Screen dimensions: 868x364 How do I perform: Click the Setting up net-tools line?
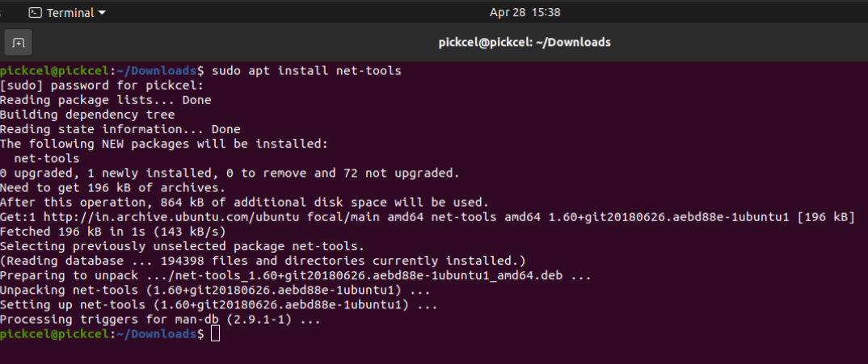219,305
